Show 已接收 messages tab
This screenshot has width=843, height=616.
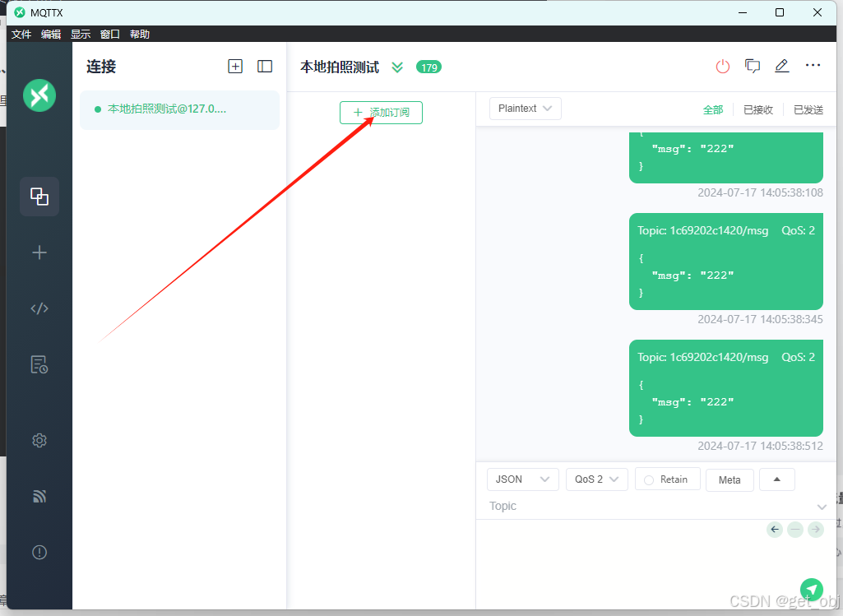[758, 109]
